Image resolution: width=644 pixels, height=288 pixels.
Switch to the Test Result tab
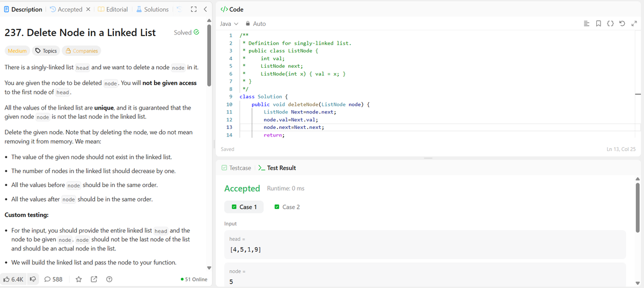click(x=277, y=168)
